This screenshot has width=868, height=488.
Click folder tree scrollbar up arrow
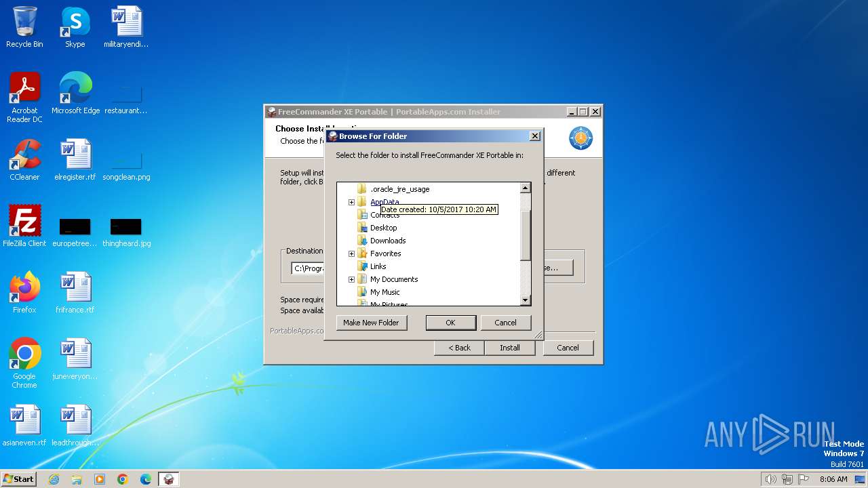(x=525, y=188)
